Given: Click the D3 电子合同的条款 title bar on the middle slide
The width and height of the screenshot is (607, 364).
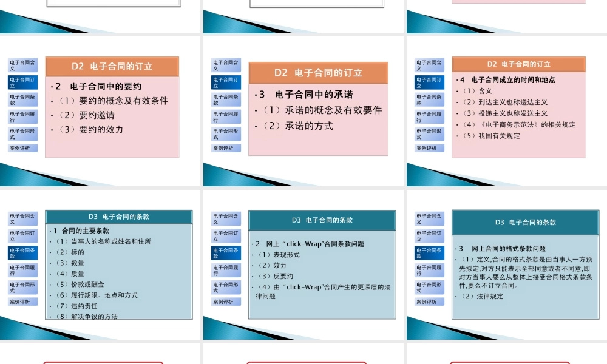Looking at the screenshot, I should click(x=322, y=220).
